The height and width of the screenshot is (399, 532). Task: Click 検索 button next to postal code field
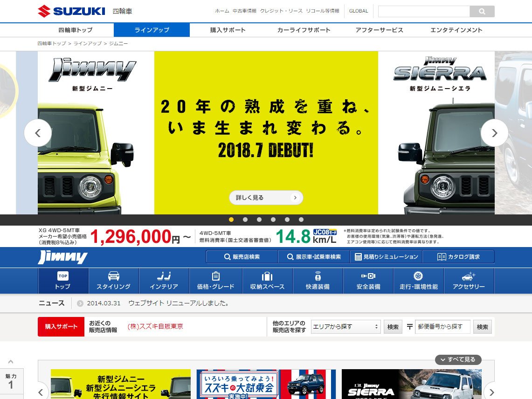(x=483, y=327)
